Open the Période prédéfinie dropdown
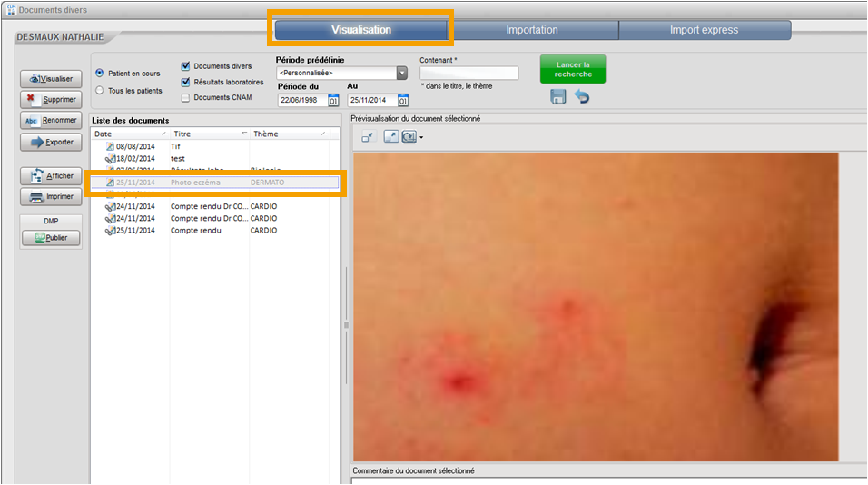Image resolution: width=868 pixels, height=485 pixels. coord(402,73)
